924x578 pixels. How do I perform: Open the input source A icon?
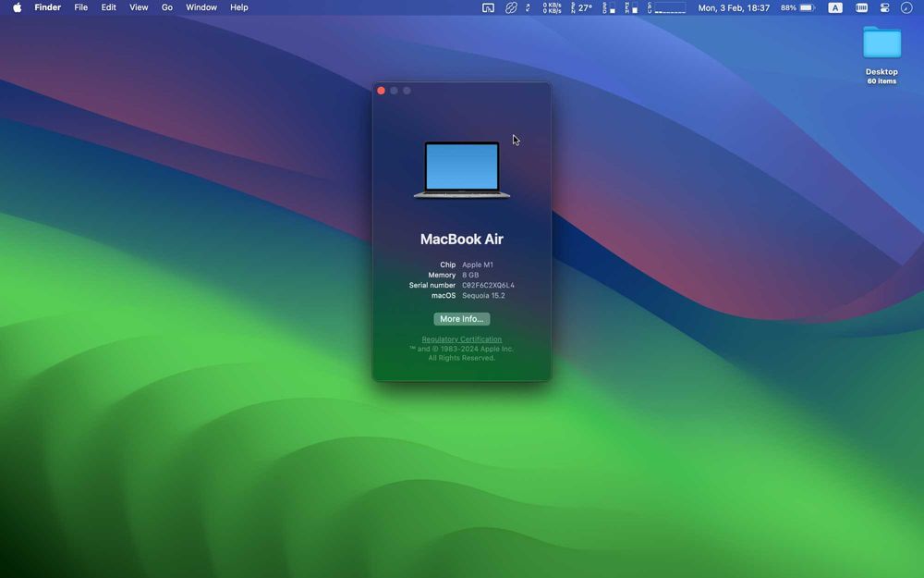click(835, 7)
